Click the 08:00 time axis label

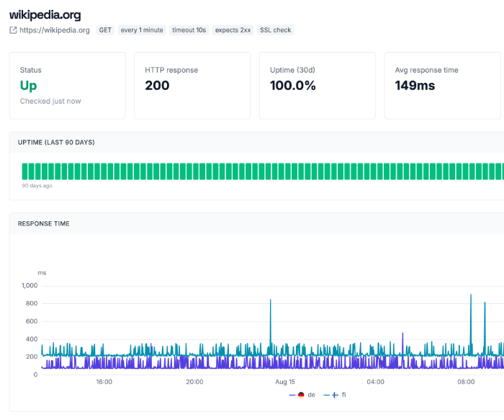tap(466, 382)
